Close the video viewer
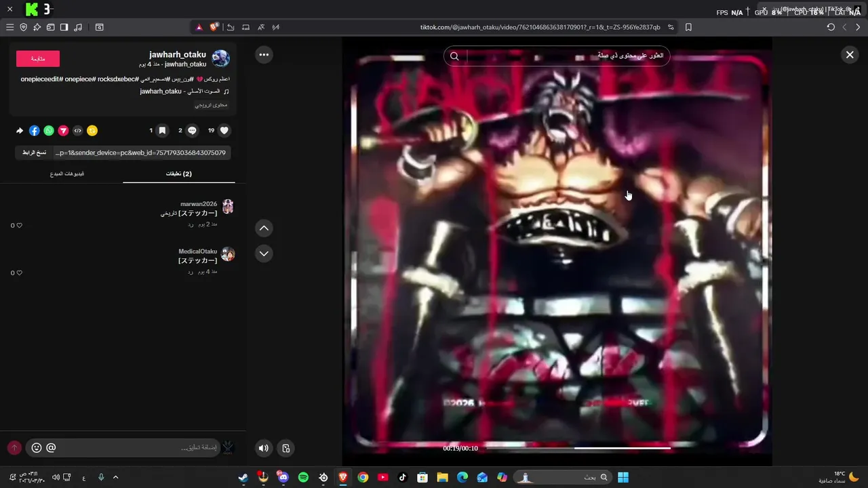Screen dimensions: 868x488 850,55
